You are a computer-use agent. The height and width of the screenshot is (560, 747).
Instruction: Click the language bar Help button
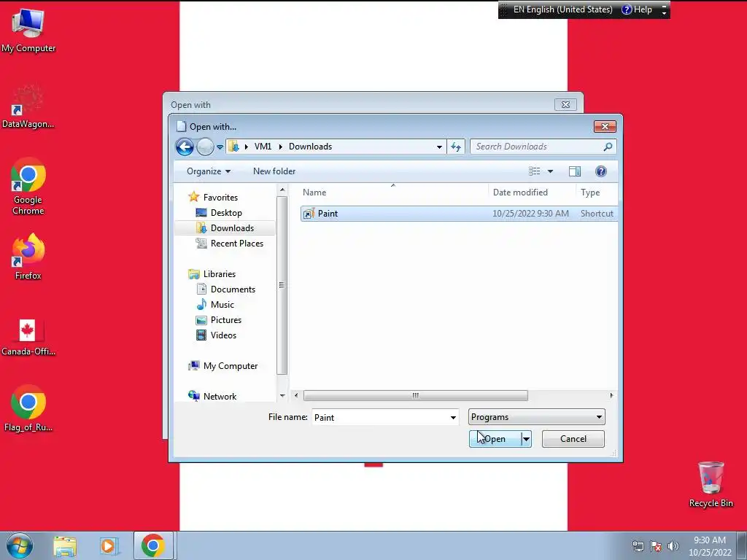[x=637, y=9]
